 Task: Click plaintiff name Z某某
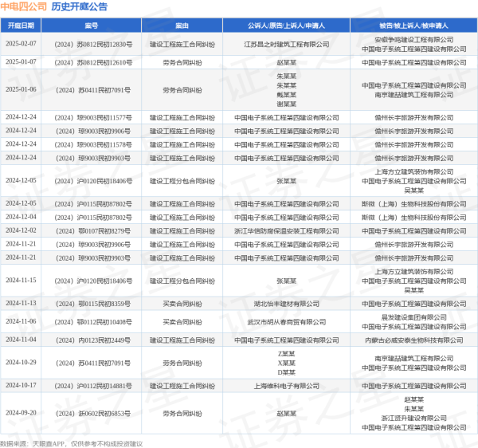pos(287,354)
